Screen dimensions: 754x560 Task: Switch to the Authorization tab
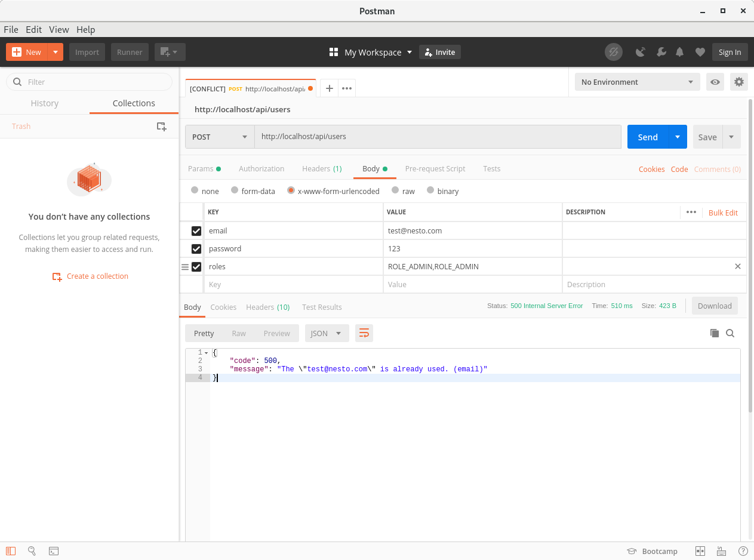coord(261,168)
